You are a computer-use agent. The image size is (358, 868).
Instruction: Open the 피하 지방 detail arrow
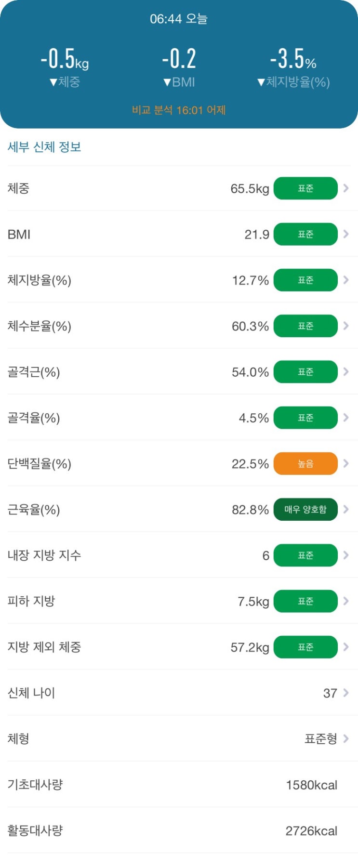click(x=346, y=601)
